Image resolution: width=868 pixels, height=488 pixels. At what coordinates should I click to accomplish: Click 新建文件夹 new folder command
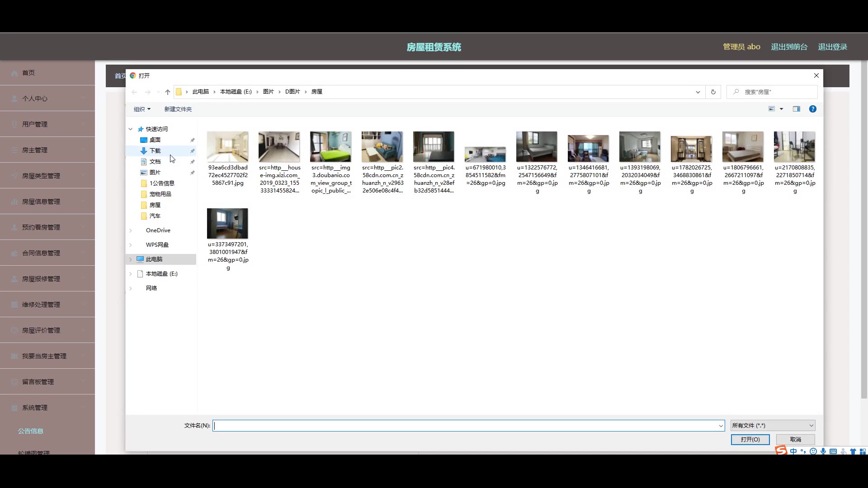point(178,109)
